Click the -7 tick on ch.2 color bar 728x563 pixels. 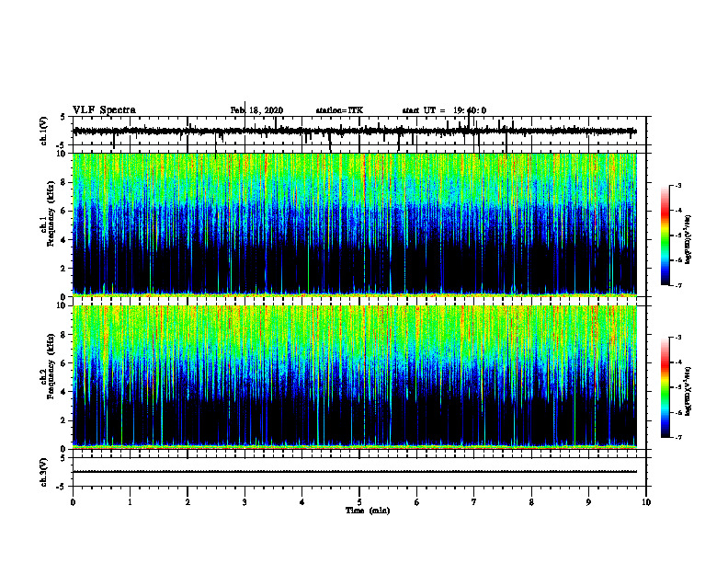(x=677, y=437)
